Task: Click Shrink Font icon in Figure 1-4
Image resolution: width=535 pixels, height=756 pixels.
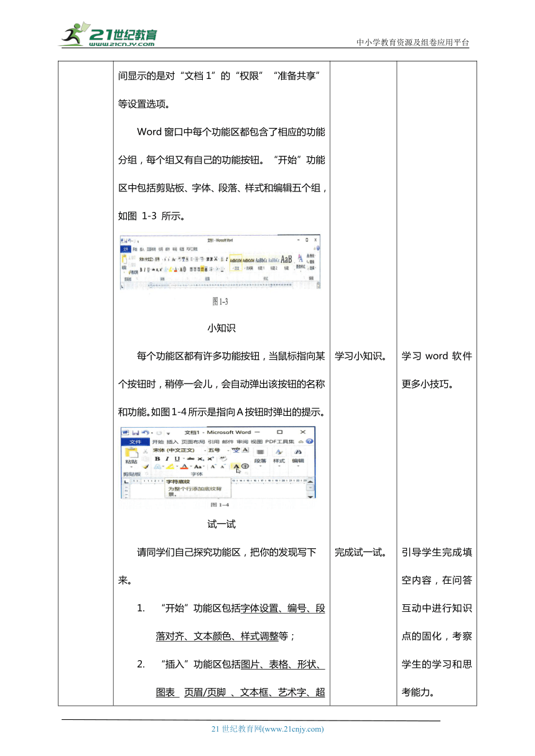Action: coord(222,466)
